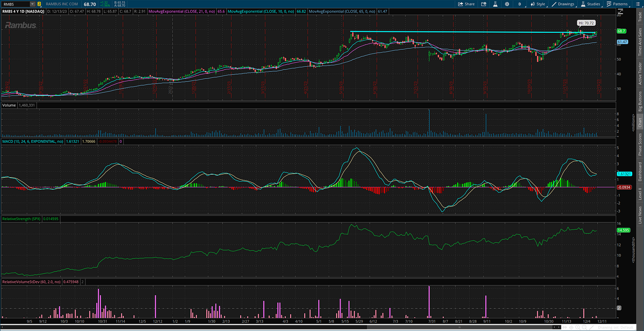Select the Chart sidebar tab

click(x=640, y=122)
